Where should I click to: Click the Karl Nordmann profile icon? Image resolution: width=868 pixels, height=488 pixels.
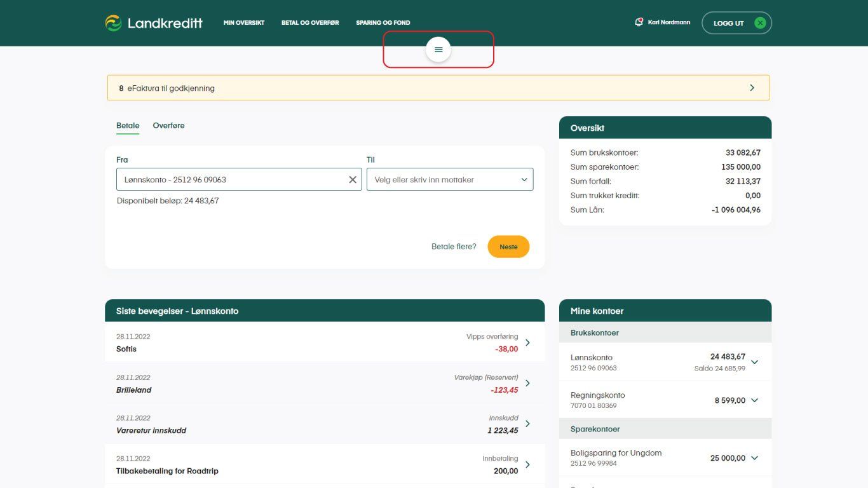639,22
